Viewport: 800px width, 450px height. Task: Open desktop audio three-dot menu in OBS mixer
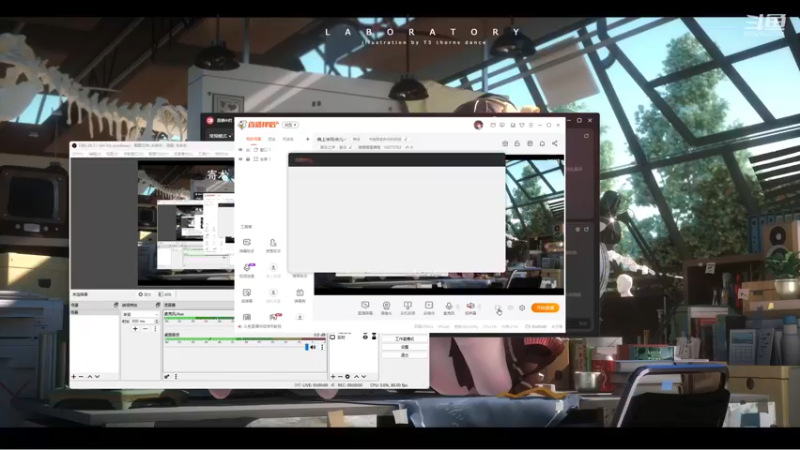click(x=322, y=347)
